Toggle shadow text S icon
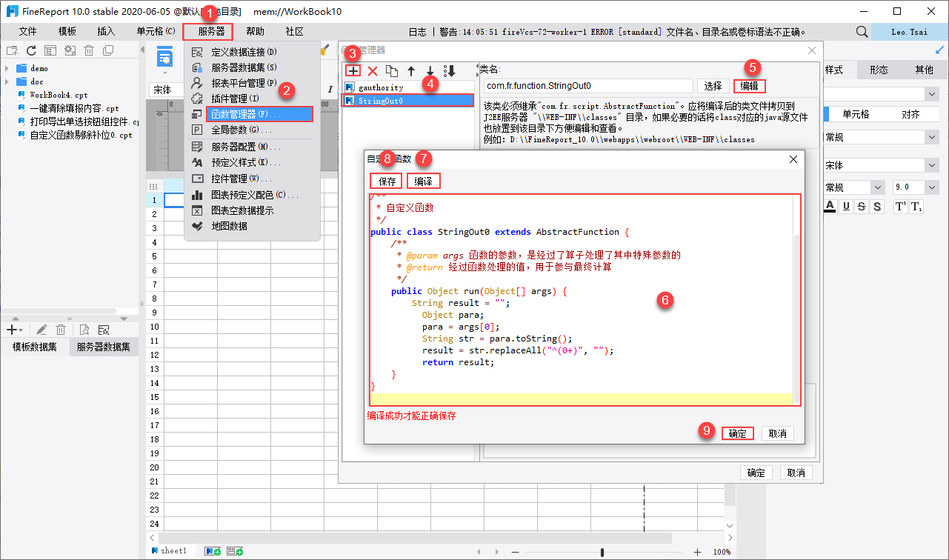 pos(877,207)
